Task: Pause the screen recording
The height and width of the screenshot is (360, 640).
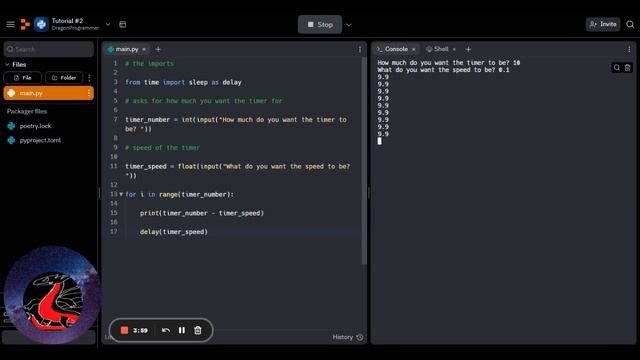Action: point(182,330)
